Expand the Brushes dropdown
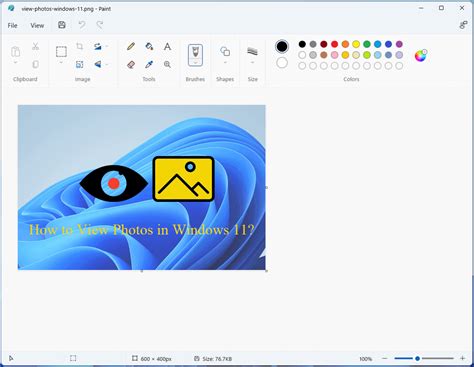 pos(195,62)
